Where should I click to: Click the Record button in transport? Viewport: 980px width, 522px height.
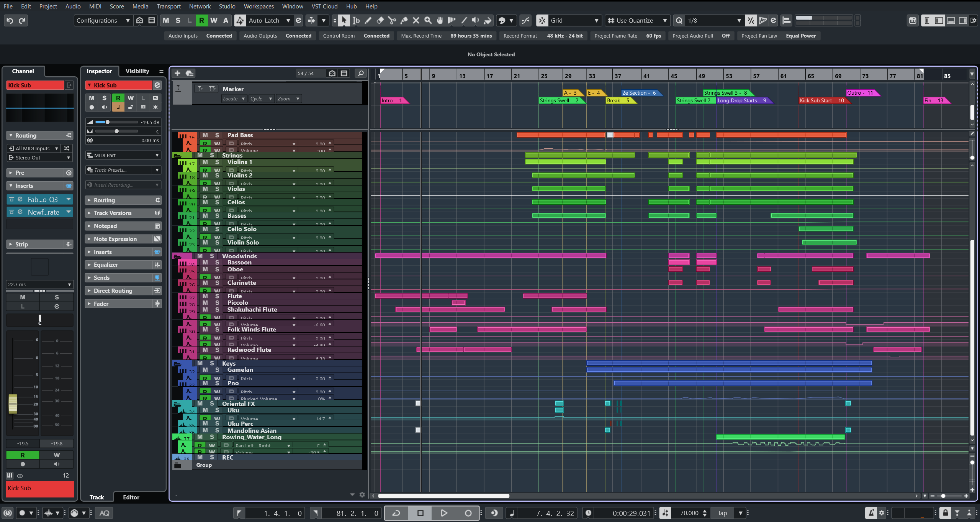(468, 513)
